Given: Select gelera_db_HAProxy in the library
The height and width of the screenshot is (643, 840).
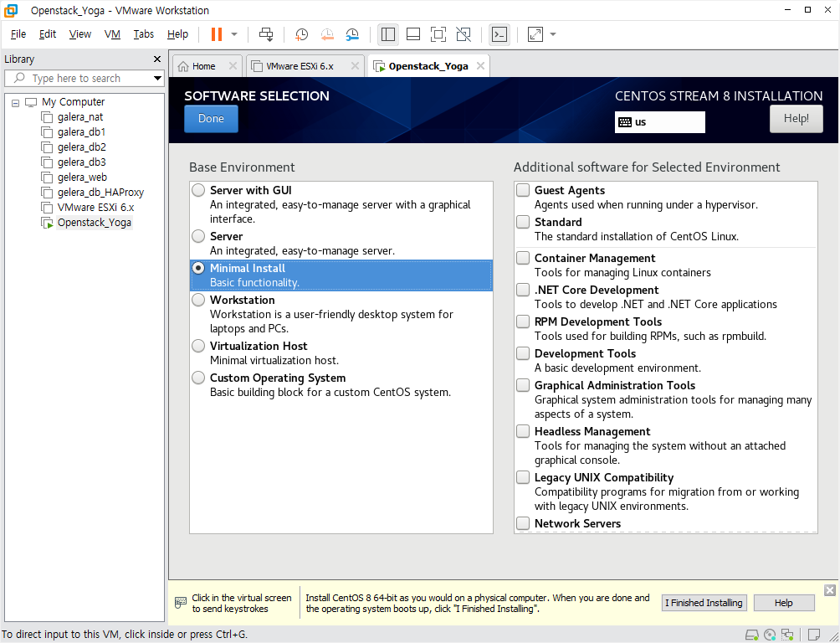Looking at the screenshot, I should pos(100,192).
